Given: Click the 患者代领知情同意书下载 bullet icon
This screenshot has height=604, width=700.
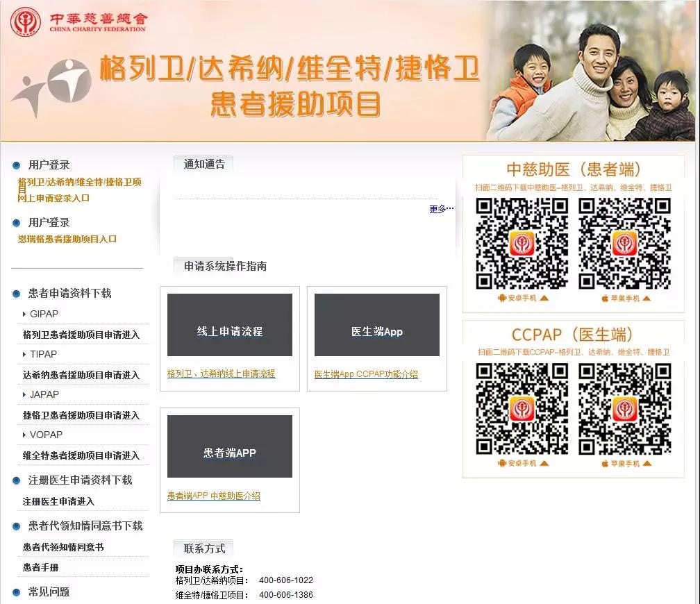Looking at the screenshot, I should tap(17, 526).
